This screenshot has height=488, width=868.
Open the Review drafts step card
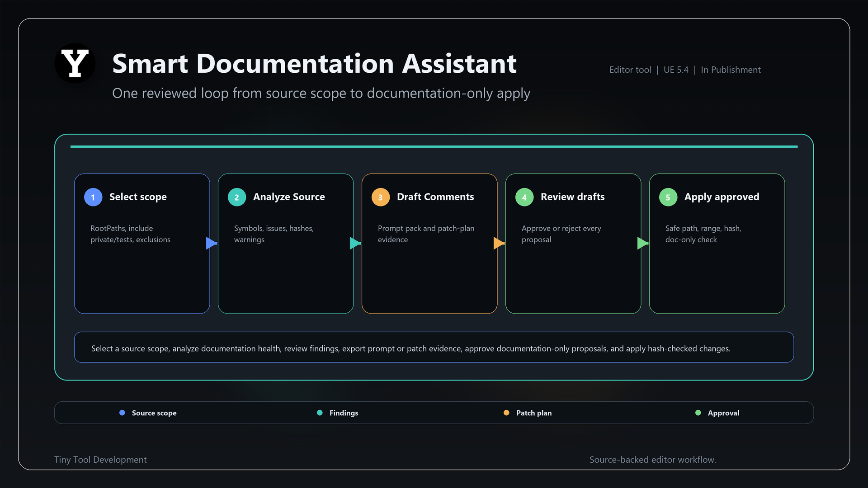click(x=573, y=244)
